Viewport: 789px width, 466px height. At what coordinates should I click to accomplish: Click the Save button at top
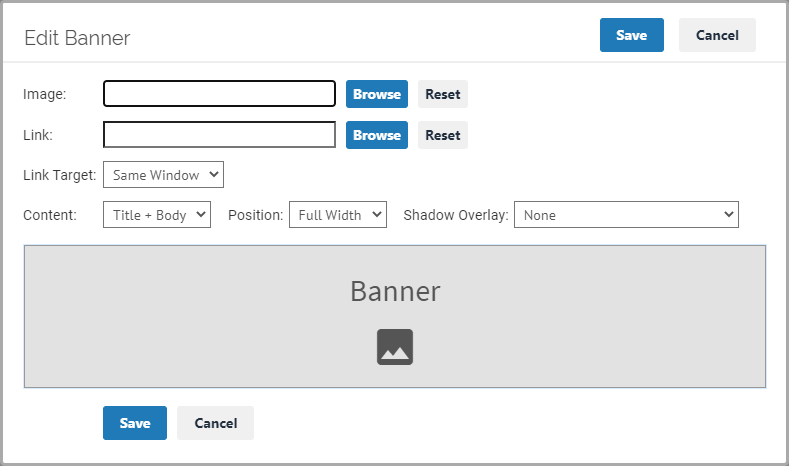click(632, 35)
